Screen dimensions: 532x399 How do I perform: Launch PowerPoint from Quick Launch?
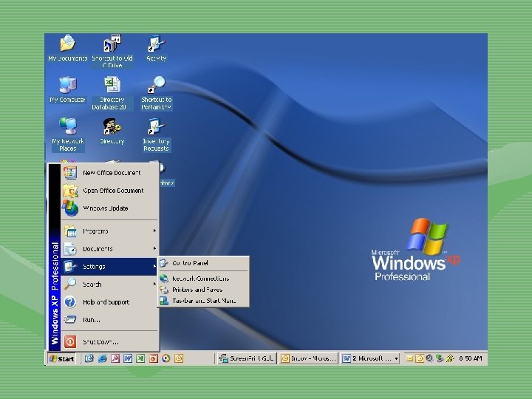pos(154,358)
